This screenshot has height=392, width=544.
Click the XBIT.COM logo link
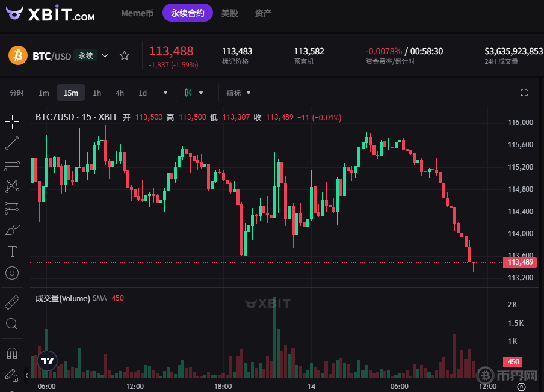point(51,14)
